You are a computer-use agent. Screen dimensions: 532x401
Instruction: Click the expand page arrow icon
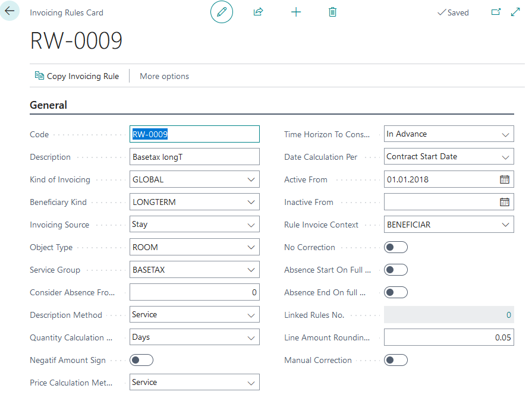[515, 12]
